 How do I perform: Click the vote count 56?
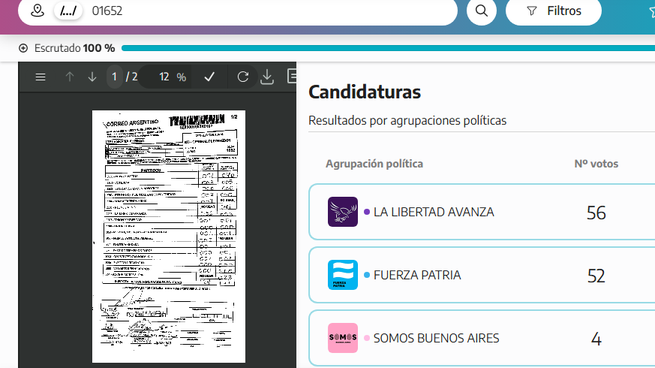(596, 213)
